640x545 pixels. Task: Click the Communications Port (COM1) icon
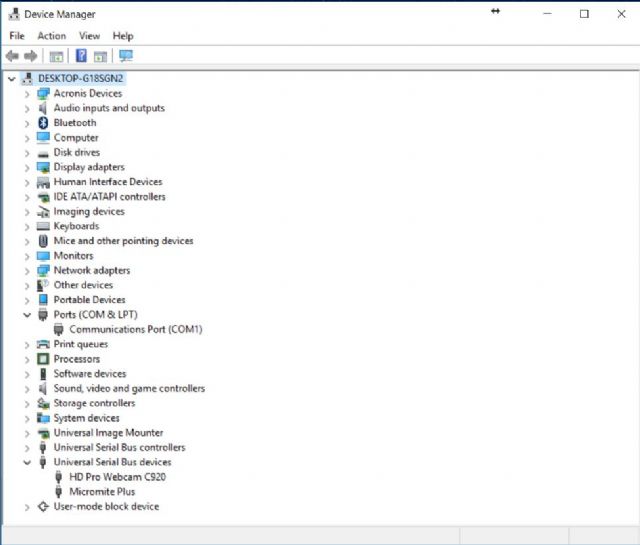59,329
